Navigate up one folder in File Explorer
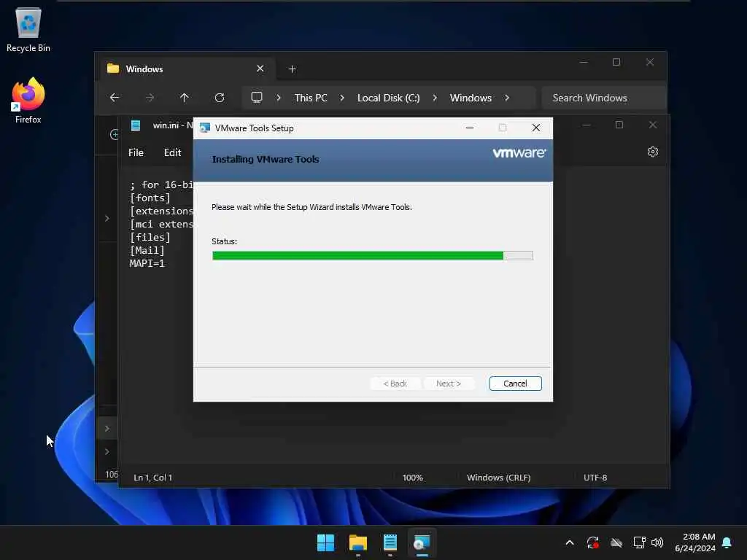The height and width of the screenshot is (560, 747). click(185, 98)
